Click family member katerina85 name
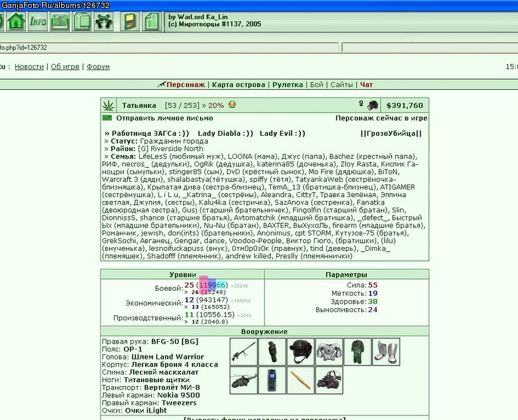 276,164
